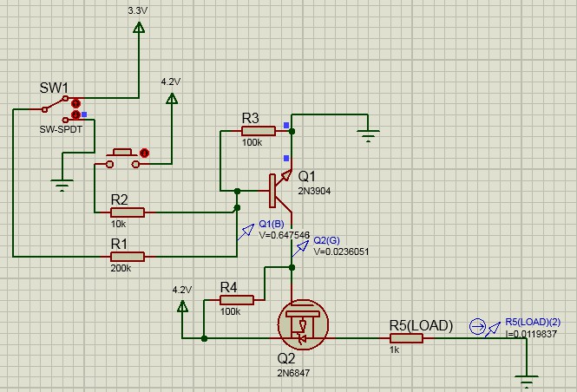Click the Q1 reference label
The image size is (577, 392).
[306, 177]
